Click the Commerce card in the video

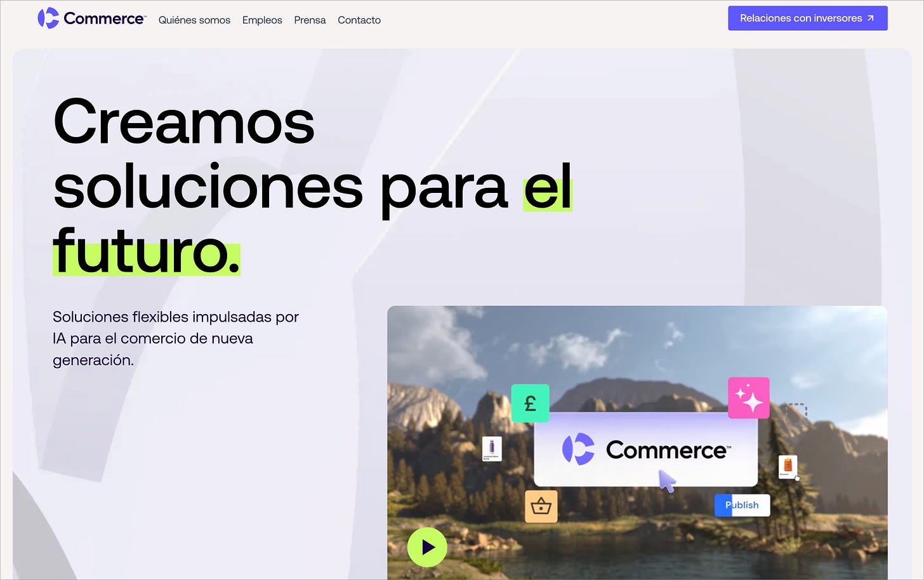coord(646,450)
